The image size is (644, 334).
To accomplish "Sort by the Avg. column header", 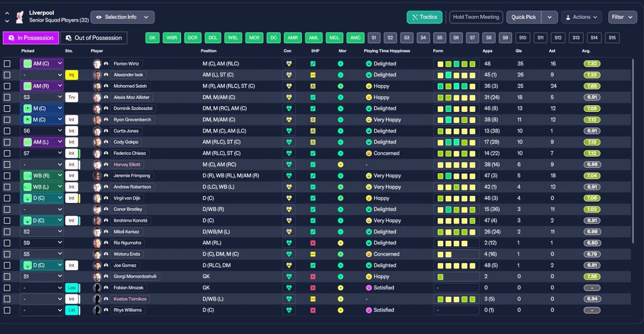I will 586,51.
